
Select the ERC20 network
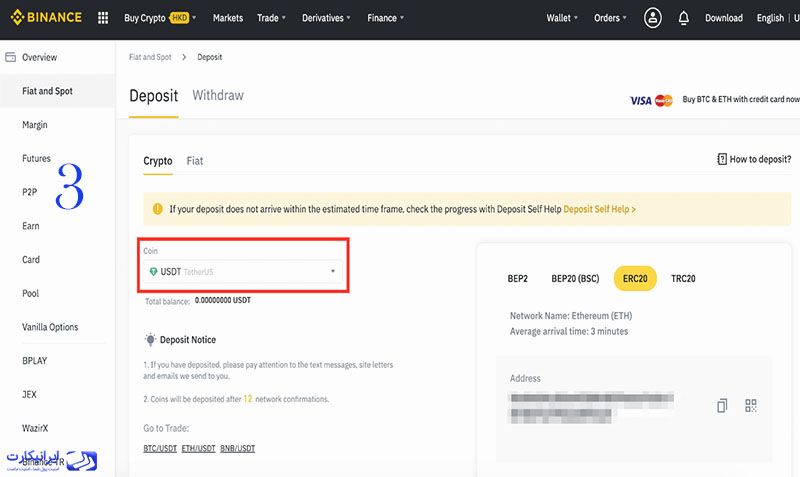(x=635, y=279)
